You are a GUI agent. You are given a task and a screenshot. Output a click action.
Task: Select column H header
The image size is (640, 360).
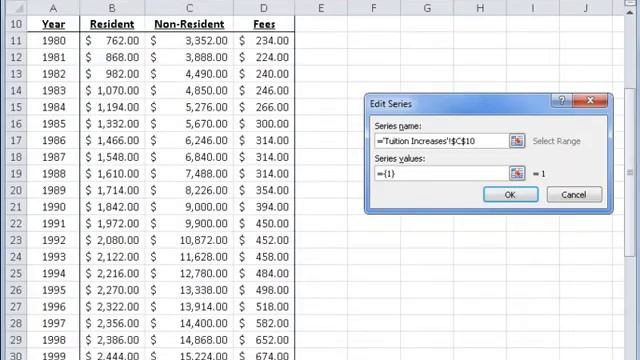480,8
